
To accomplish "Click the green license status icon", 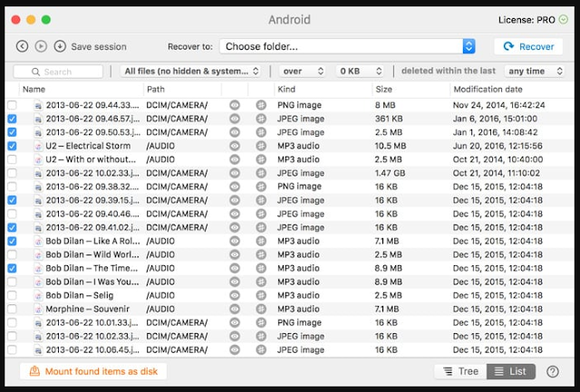I will pos(564,20).
